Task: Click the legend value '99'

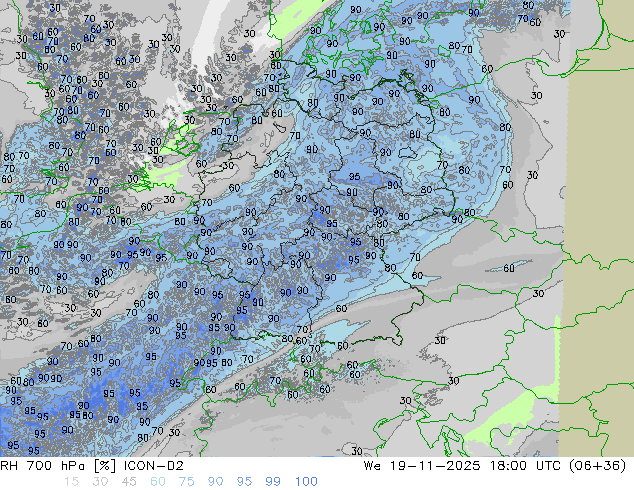Action: tap(273, 482)
